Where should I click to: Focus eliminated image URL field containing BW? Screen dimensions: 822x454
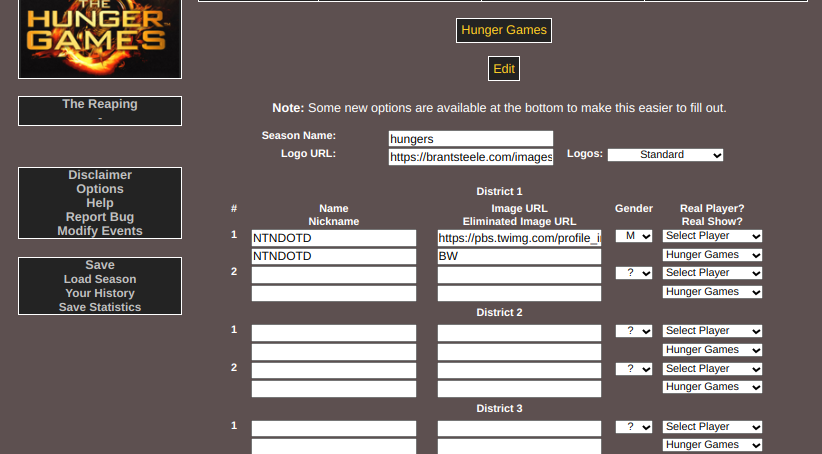[520, 256]
